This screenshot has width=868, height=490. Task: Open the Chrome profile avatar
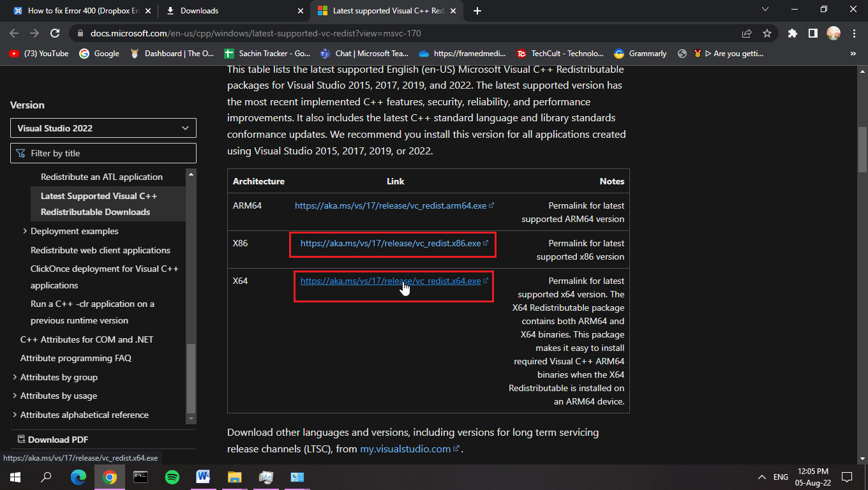coord(834,33)
